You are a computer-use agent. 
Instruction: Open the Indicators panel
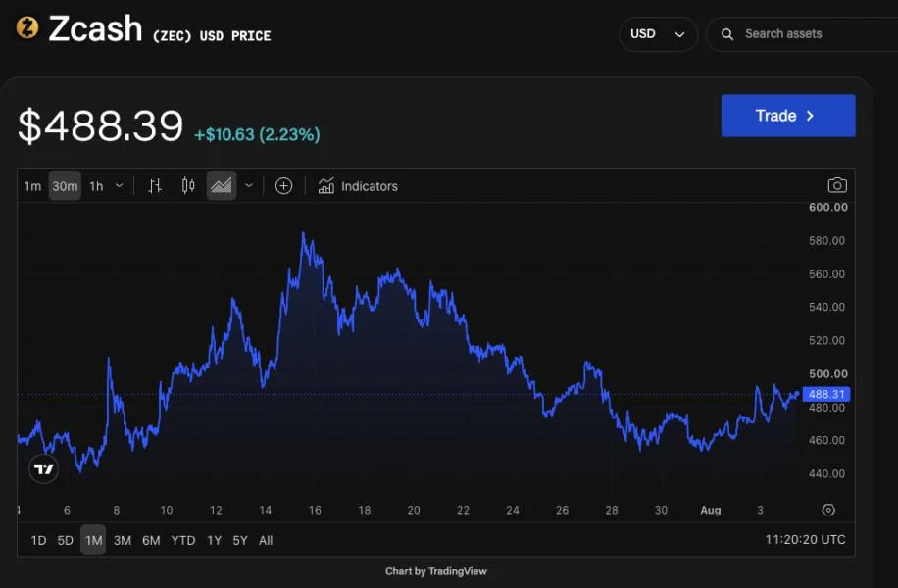pyautogui.click(x=358, y=186)
